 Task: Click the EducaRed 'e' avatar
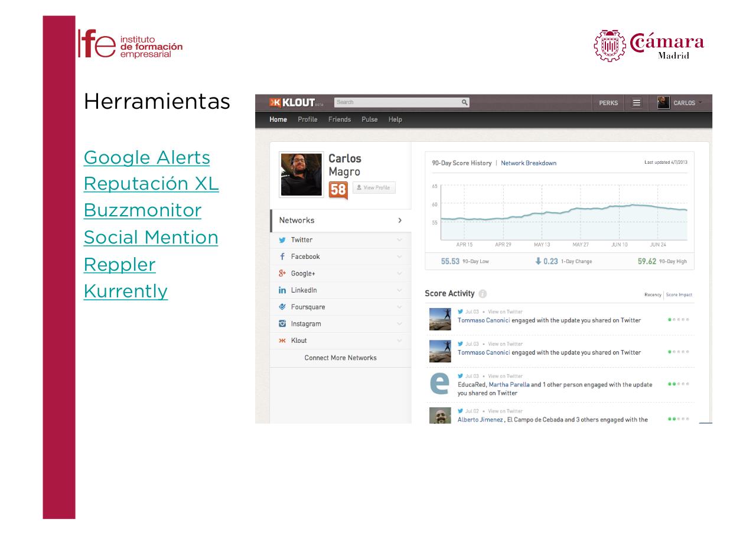tap(440, 383)
